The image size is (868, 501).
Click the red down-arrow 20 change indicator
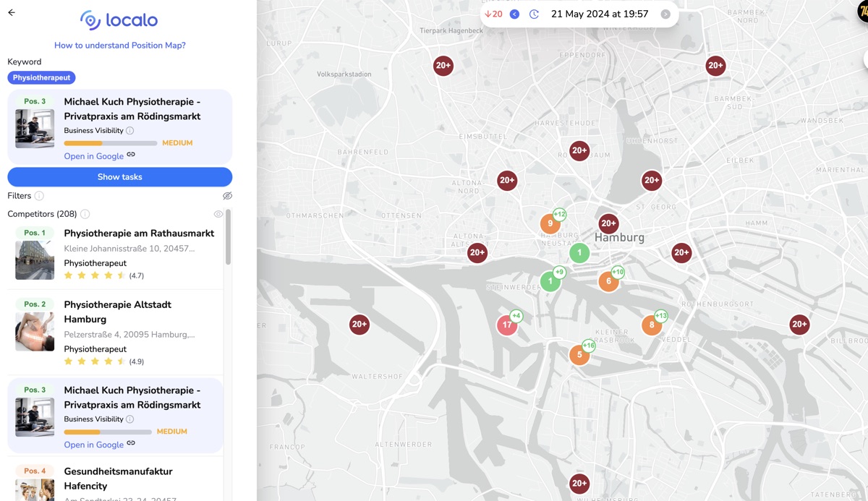point(493,14)
